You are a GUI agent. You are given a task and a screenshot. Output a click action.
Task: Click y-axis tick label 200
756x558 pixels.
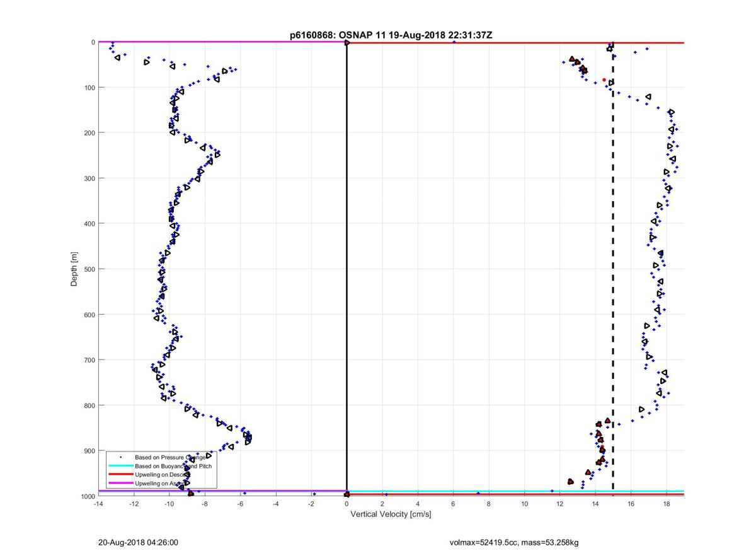point(89,133)
